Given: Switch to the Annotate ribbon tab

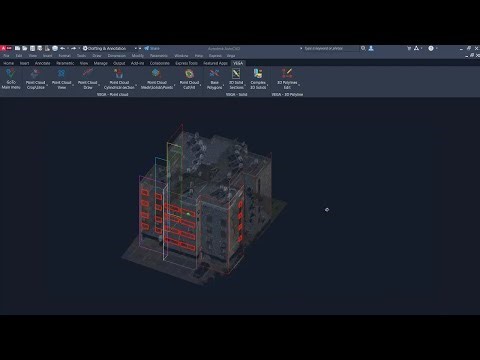Looking at the screenshot, I should [x=43, y=63].
